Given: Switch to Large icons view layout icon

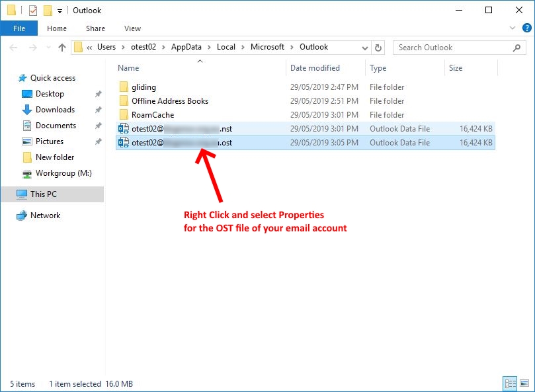Looking at the screenshot, I should point(524,384).
